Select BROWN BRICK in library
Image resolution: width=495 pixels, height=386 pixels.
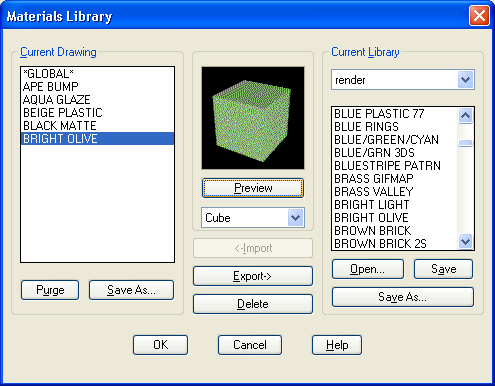(x=395, y=231)
